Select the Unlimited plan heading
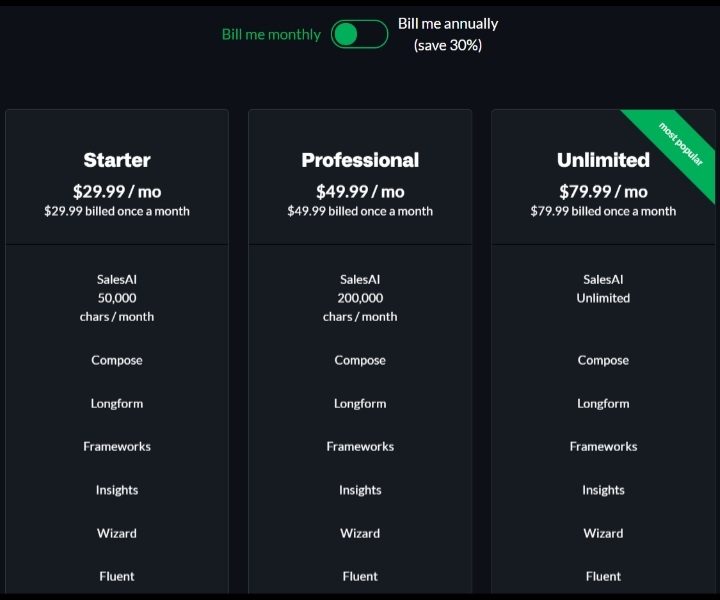The width and height of the screenshot is (720, 600). coord(603,160)
